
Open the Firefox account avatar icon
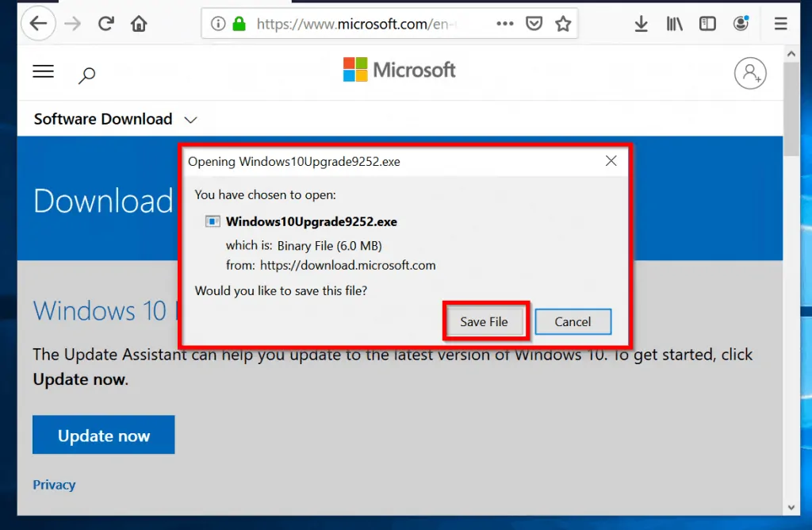point(741,23)
